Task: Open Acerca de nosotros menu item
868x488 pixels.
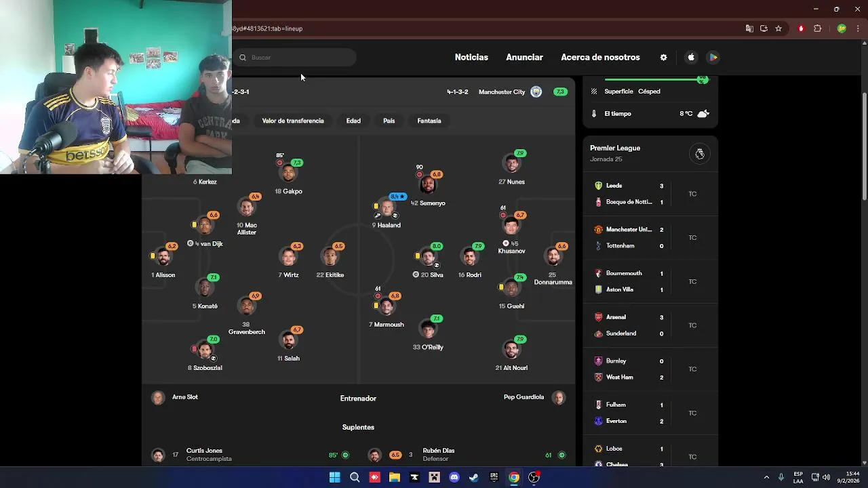Action: (x=600, y=58)
